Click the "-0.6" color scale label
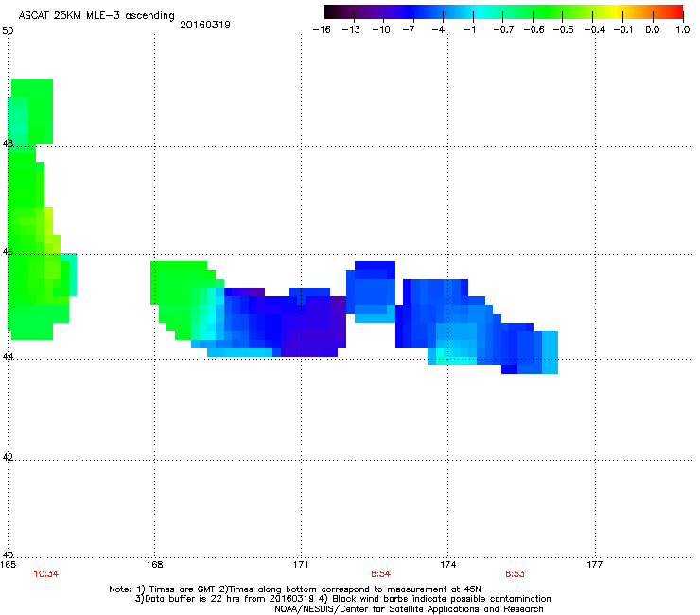 [534, 30]
